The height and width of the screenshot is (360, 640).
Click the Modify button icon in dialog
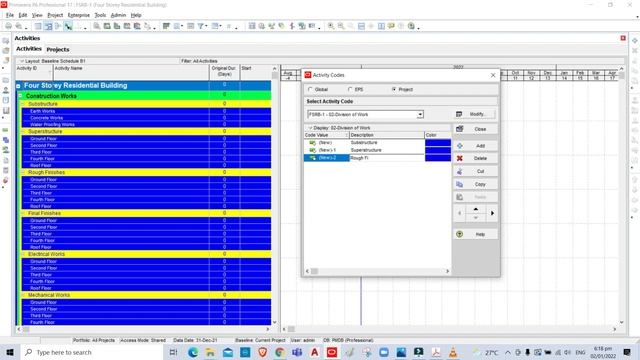click(x=459, y=114)
